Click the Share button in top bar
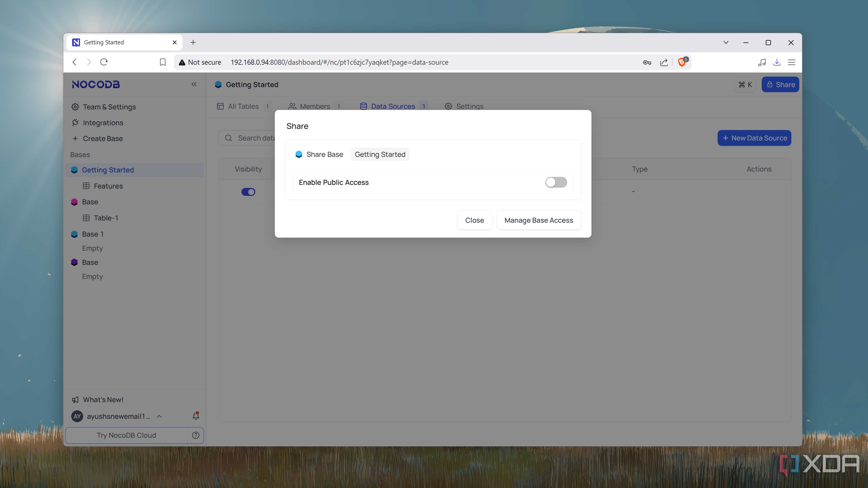The height and width of the screenshot is (488, 868). (x=780, y=84)
